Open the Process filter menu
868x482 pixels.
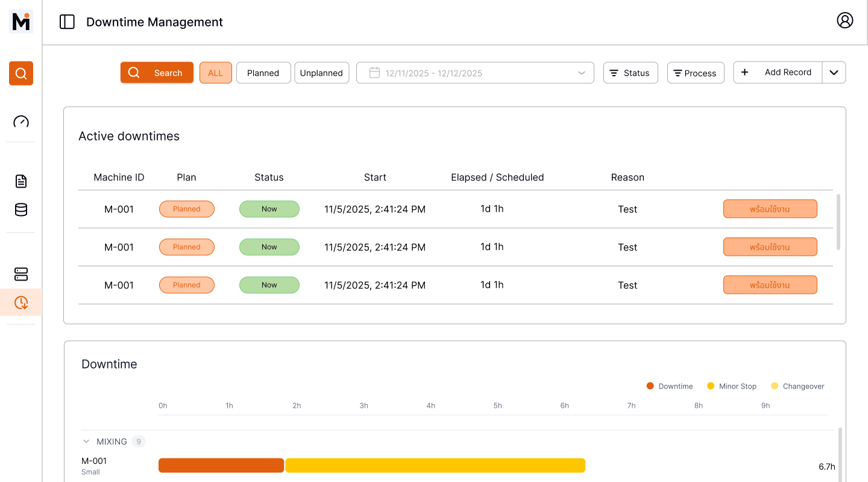pyautogui.click(x=696, y=72)
